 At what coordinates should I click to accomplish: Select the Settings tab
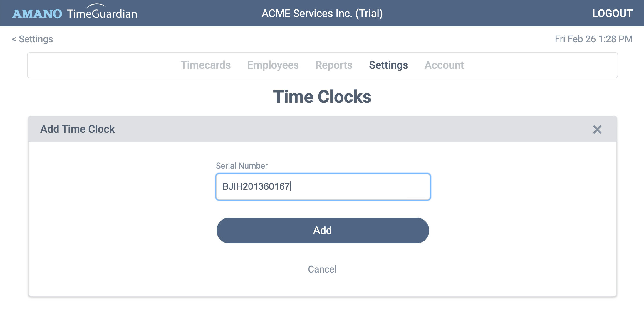point(388,65)
